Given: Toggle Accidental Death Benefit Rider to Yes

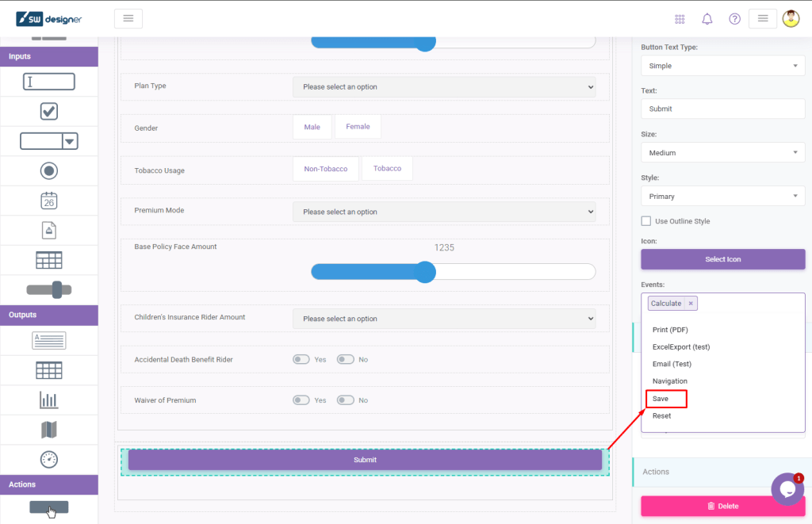Looking at the screenshot, I should coord(301,359).
